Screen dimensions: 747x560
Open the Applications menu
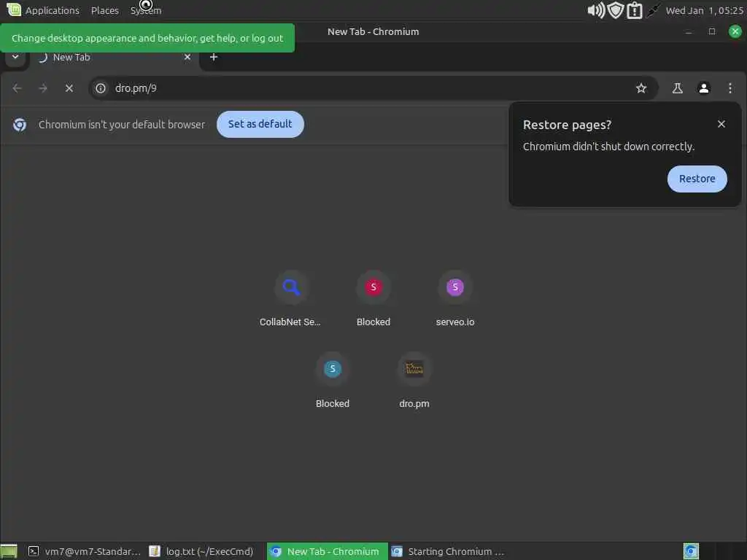[53, 10]
